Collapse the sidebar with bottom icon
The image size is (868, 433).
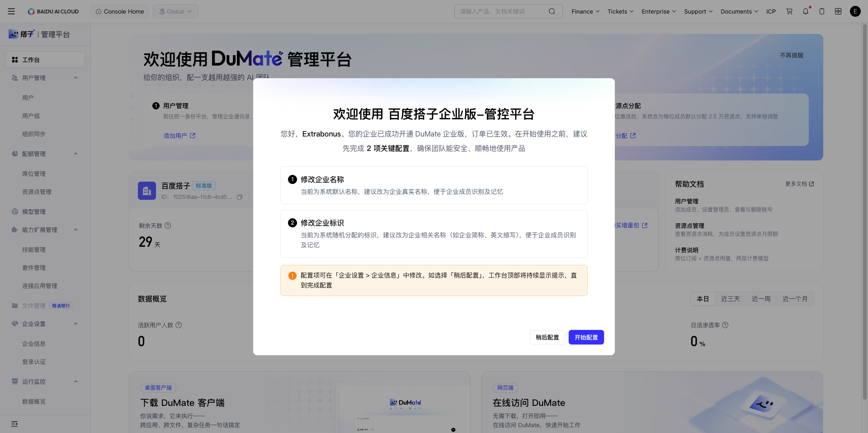pos(14,424)
